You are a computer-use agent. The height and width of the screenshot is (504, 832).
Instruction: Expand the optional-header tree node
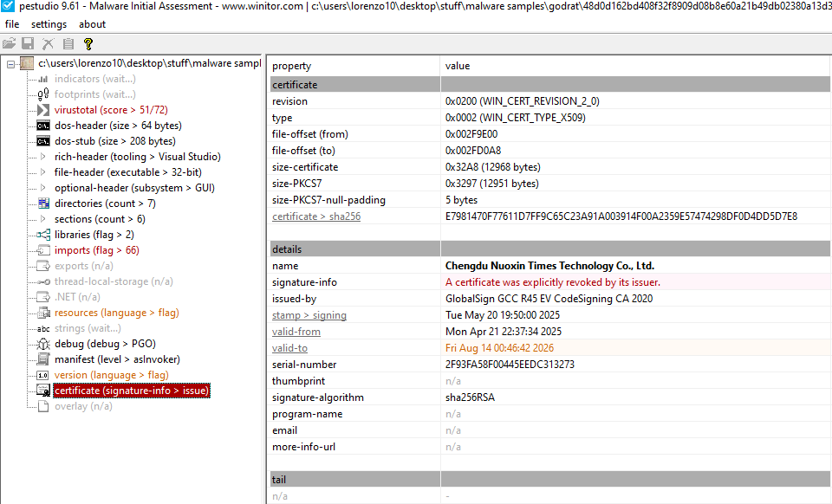[43, 188]
